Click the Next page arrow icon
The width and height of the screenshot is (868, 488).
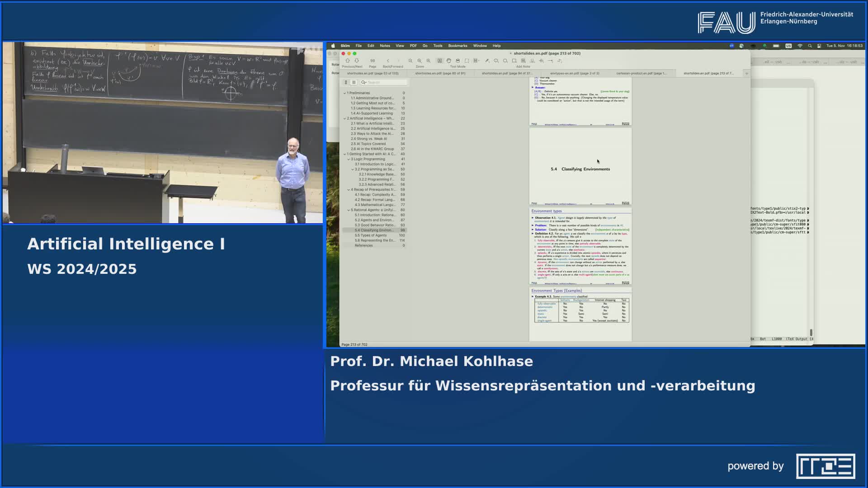pos(357,60)
